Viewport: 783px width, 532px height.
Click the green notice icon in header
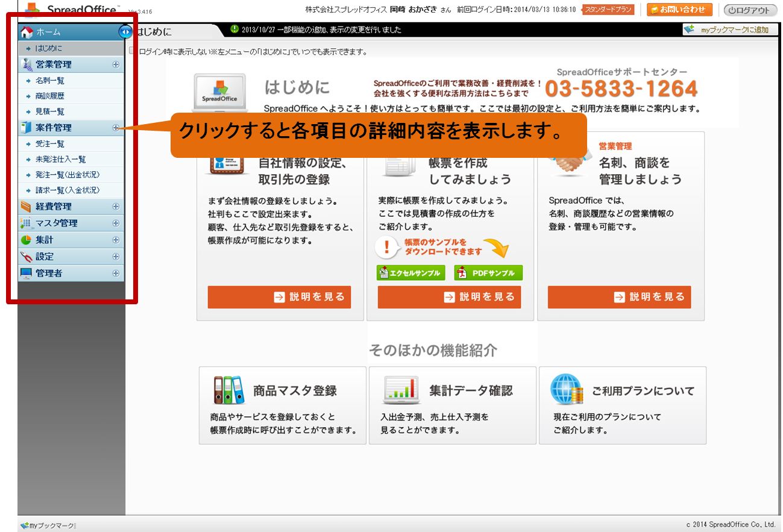(x=234, y=29)
